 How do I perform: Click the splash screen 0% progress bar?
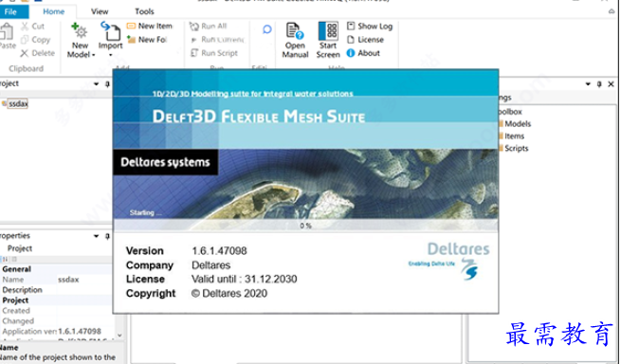(305, 226)
